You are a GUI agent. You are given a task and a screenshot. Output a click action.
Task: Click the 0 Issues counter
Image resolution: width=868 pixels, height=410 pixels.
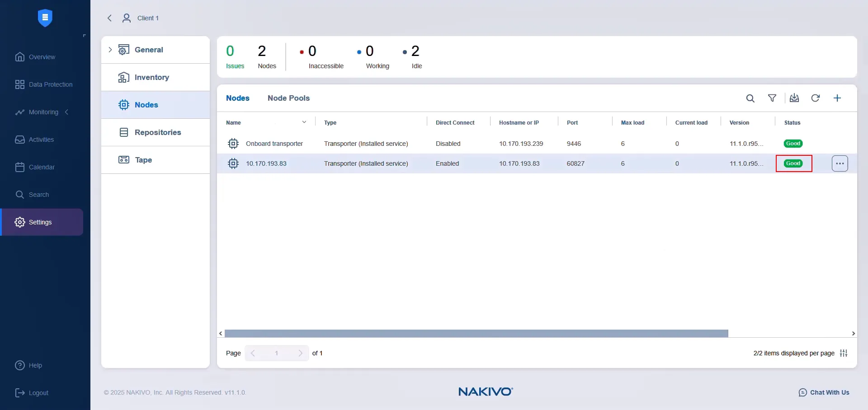[235, 57]
